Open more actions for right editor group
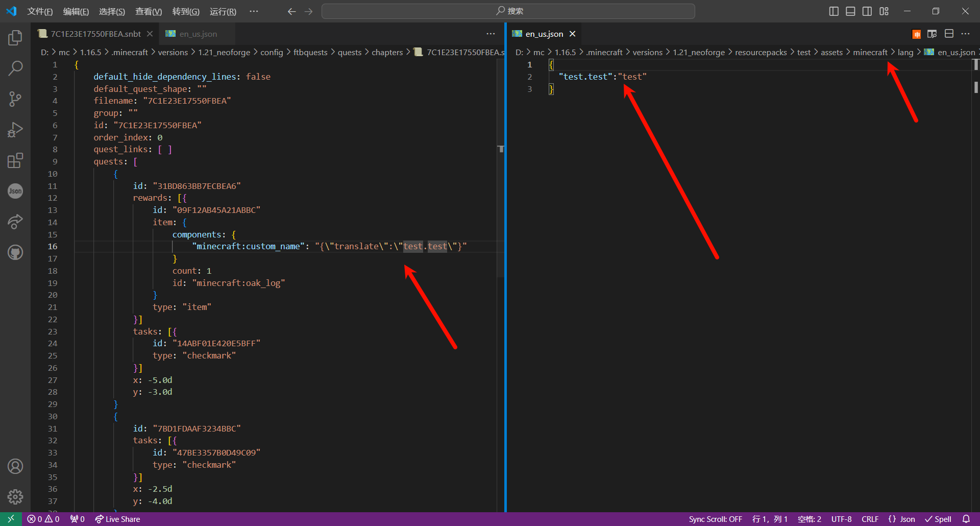The width and height of the screenshot is (980, 526). click(x=965, y=34)
